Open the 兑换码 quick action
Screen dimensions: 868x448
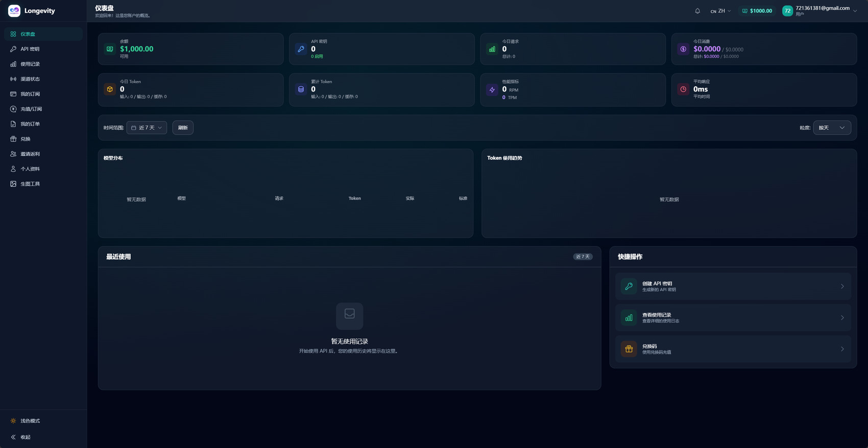[733, 349]
